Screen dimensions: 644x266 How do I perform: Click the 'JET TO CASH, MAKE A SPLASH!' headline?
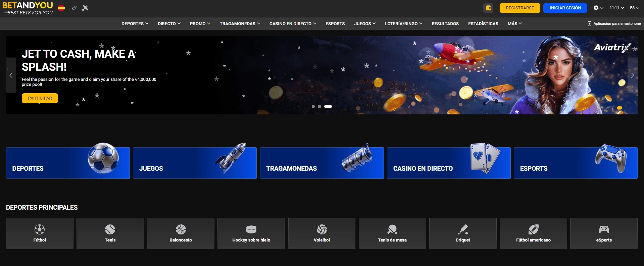(79, 60)
